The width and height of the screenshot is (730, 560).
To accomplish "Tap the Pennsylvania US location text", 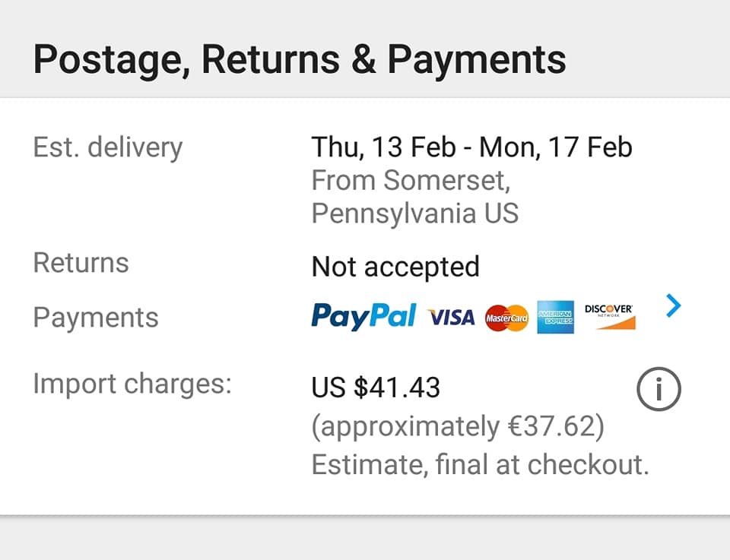I will 415,214.
